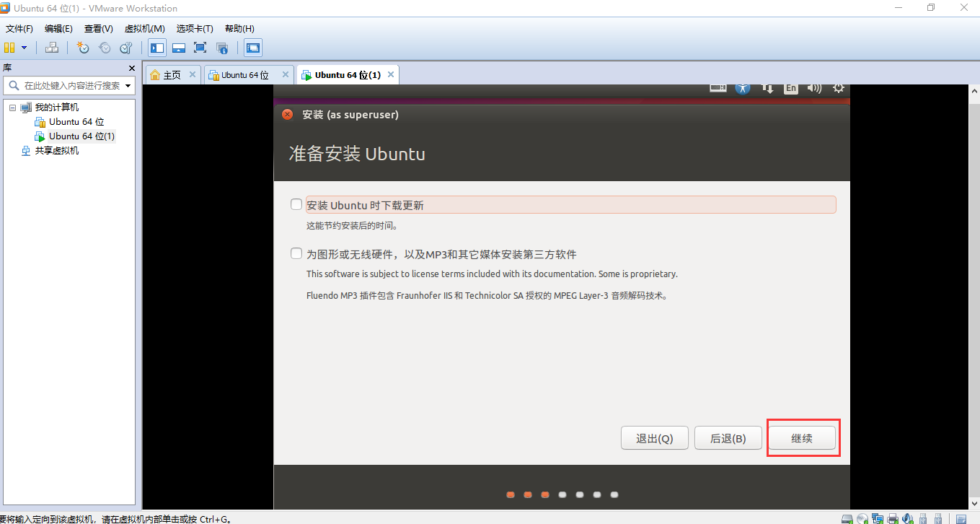The width and height of the screenshot is (980, 524).
Task: Open the Ubuntu power gear menu
Action: coord(838,88)
